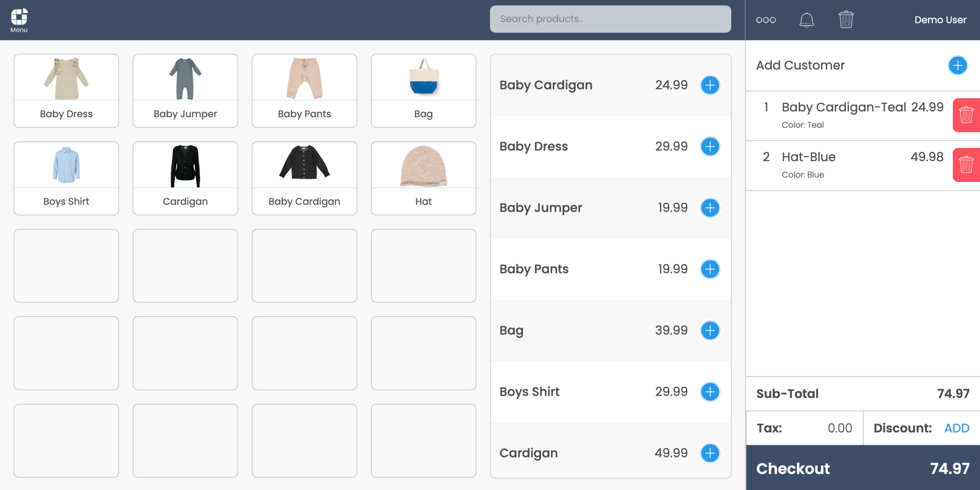The width and height of the screenshot is (980, 490).
Task: Add Cardigan using its blue plus icon
Action: pos(710,452)
